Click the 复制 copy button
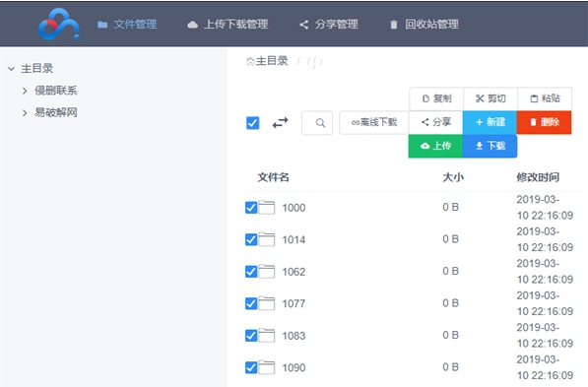The image size is (588, 387). pyautogui.click(x=436, y=98)
